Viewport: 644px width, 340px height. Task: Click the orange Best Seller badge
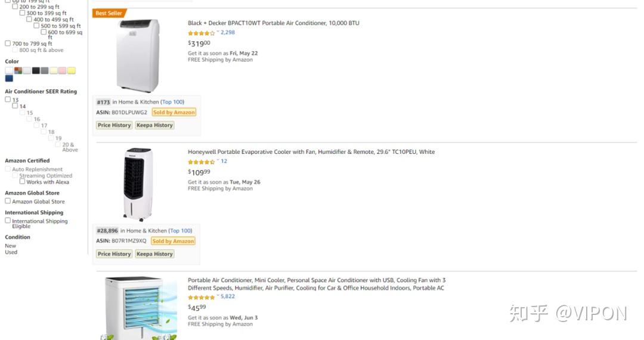tap(109, 13)
